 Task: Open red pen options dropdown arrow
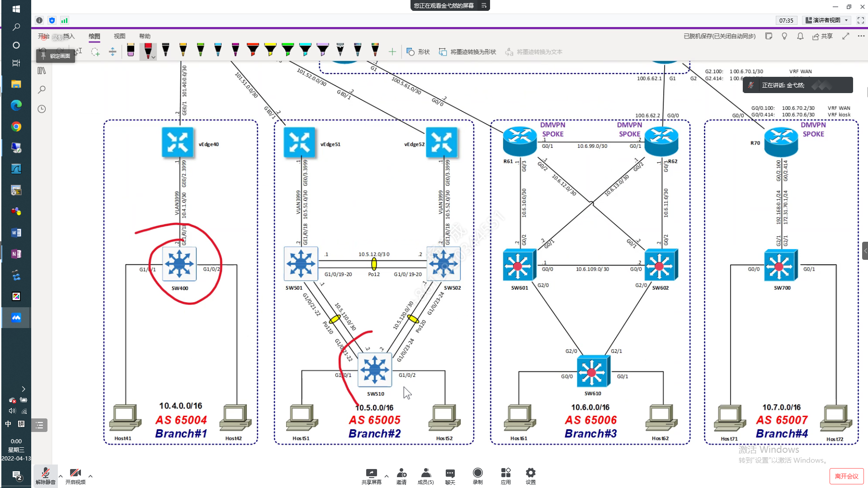coord(154,57)
